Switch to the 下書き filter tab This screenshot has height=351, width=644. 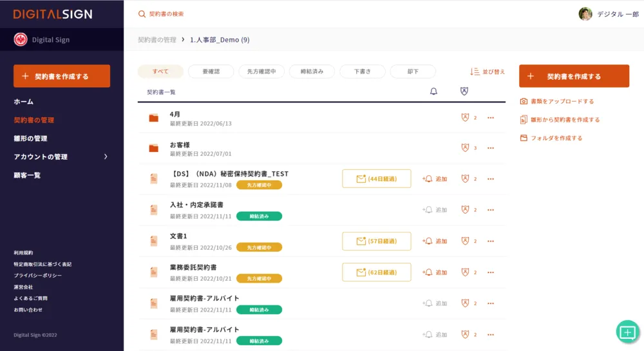[x=362, y=71]
